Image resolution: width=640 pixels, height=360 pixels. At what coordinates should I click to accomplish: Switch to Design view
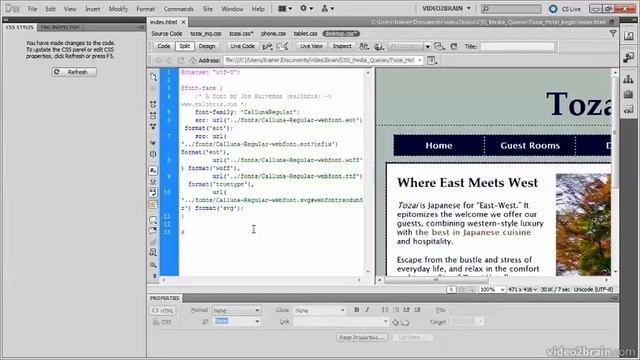tap(207, 47)
